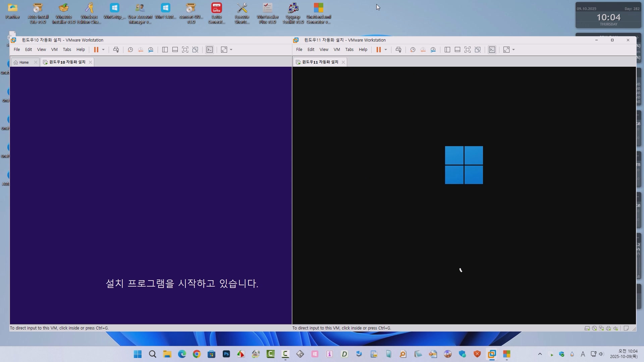Toggle library sidebar in the Windows 10 window

pos(165,50)
